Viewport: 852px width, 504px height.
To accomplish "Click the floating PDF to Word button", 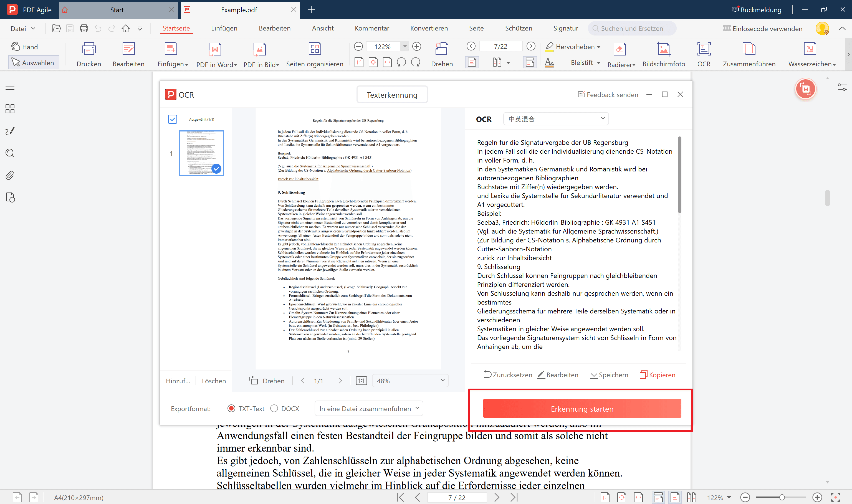I will tap(805, 89).
